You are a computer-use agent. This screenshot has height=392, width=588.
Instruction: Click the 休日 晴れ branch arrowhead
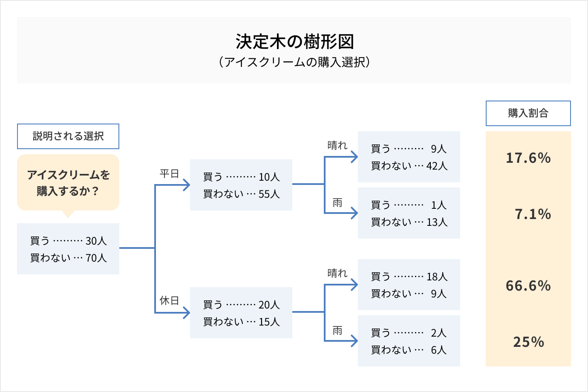pyautogui.click(x=355, y=285)
